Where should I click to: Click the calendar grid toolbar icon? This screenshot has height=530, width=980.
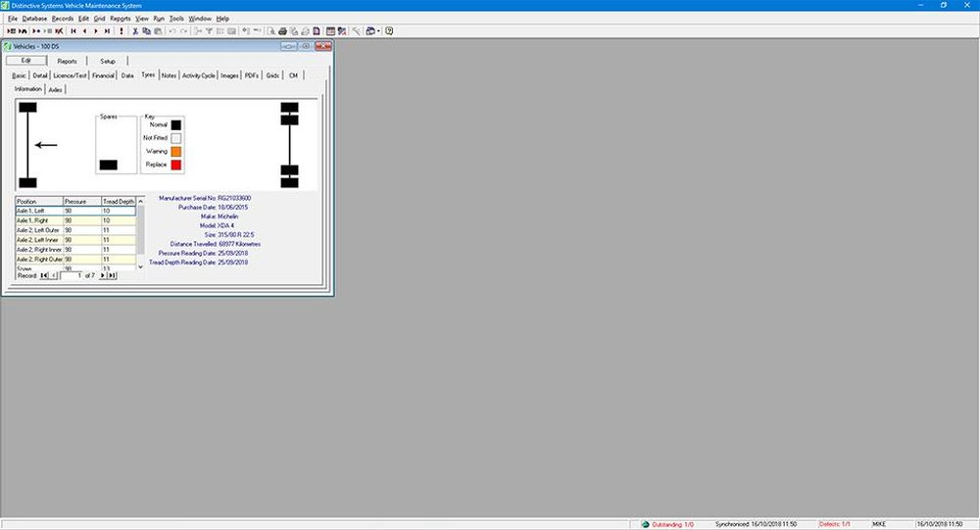[x=330, y=30]
